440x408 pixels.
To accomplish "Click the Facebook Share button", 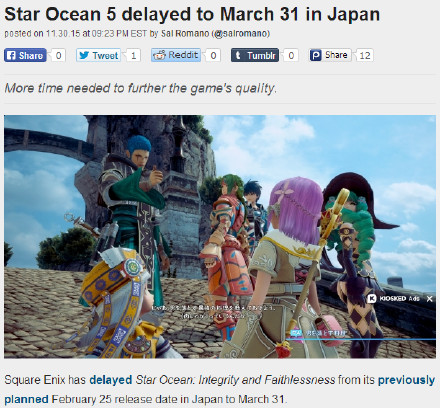I will coord(25,55).
